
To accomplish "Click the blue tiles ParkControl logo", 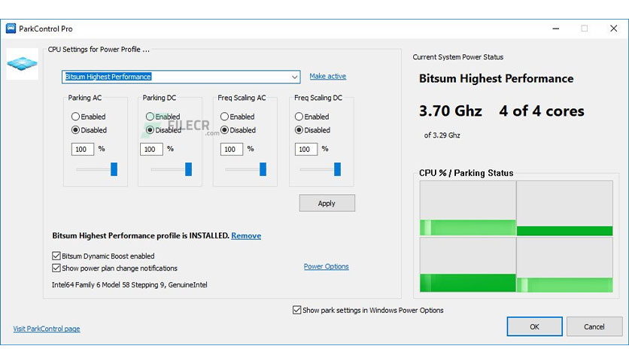I will click(x=23, y=63).
